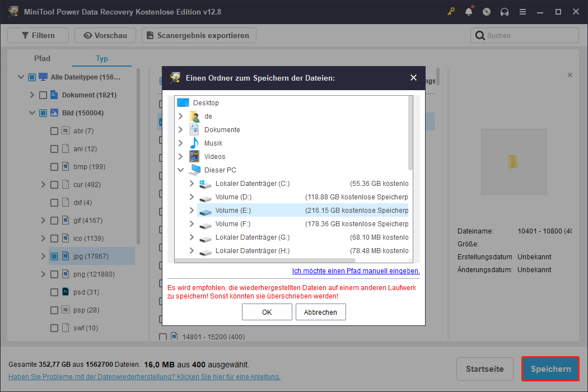Expand the Dokument tree node
Image resolution: width=588 pixels, height=392 pixels.
point(32,95)
